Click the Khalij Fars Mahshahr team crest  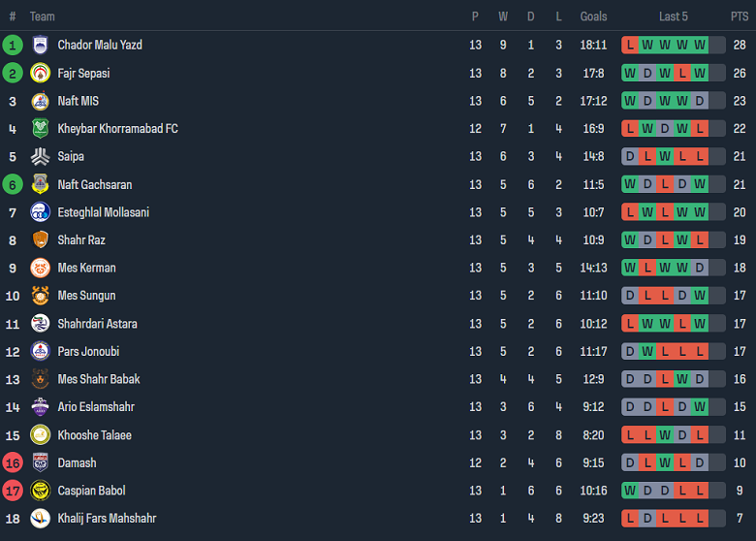coord(40,519)
